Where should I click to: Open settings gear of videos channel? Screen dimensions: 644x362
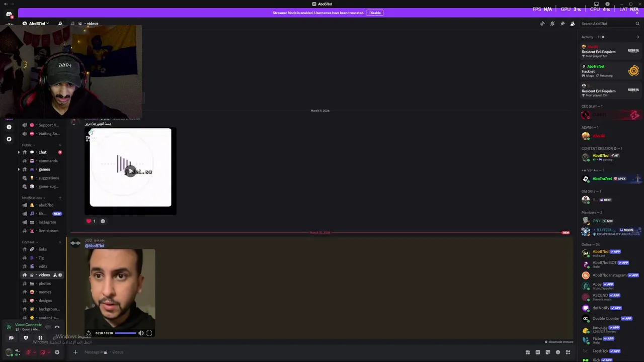(x=60, y=275)
